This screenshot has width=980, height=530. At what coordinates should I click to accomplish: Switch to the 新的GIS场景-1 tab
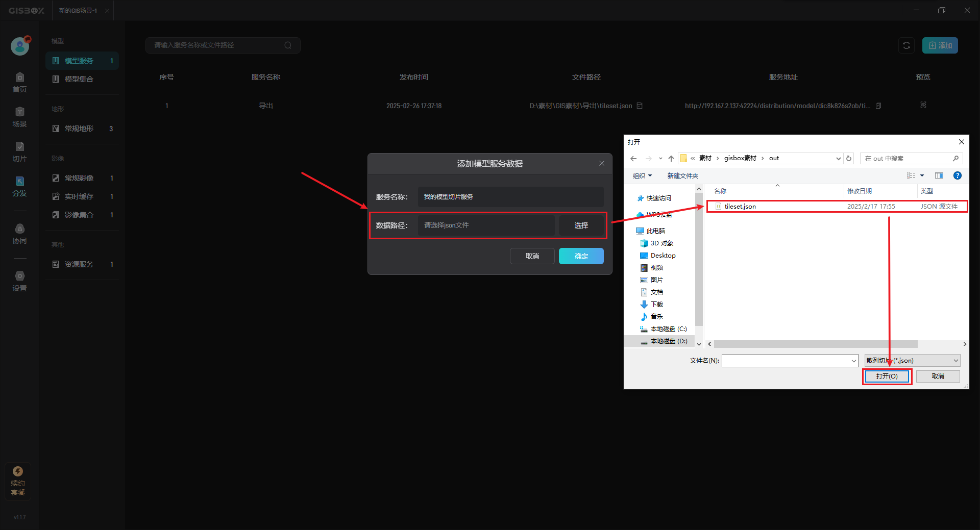coord(78,10)
